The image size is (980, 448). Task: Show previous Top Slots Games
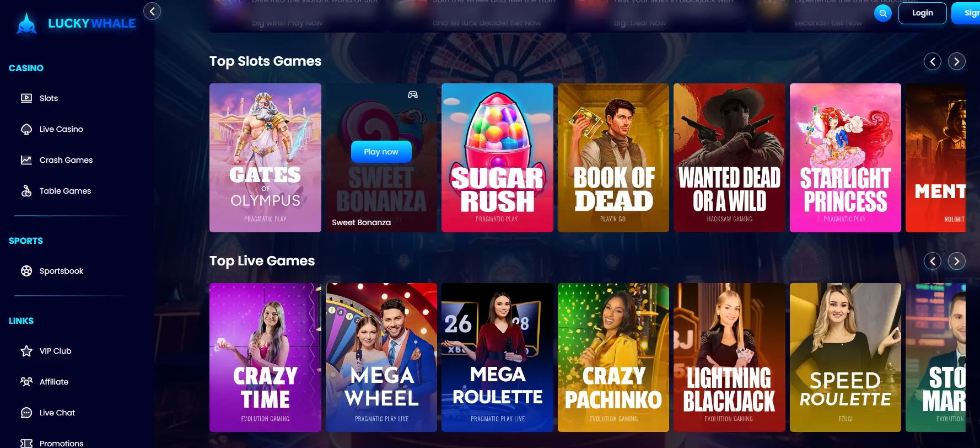coord(933,61)
